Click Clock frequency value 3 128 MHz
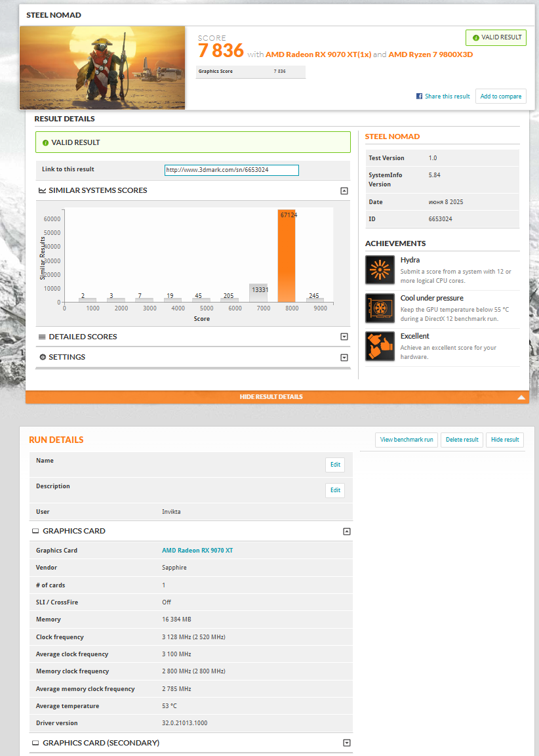The width and height of the screenshot is (539, 756). pyautogui.click(x=193, y=637)
